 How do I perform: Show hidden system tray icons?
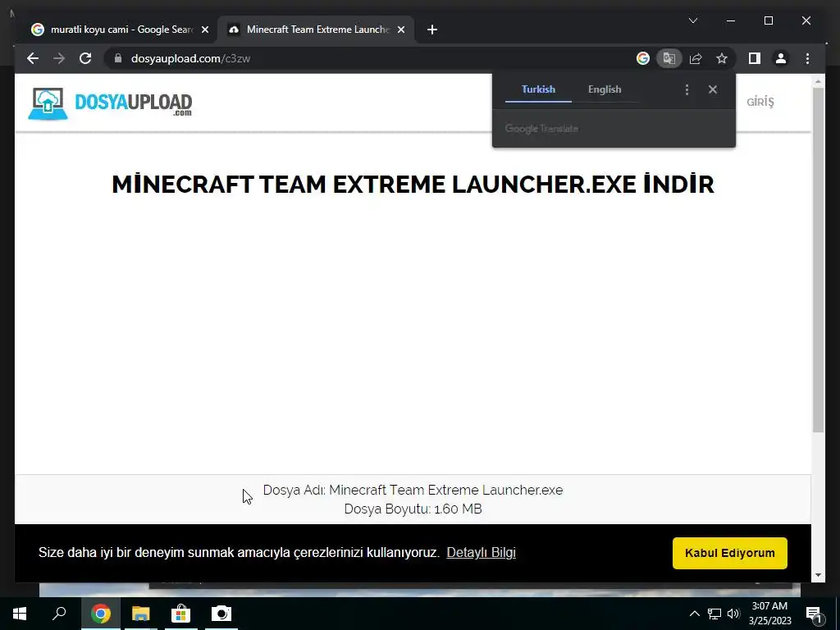[x=694, y=614]
